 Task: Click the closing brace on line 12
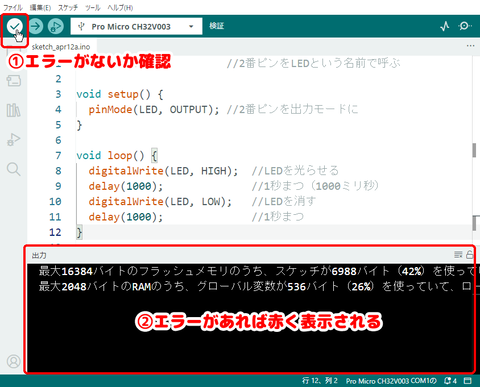click(79, 232)
